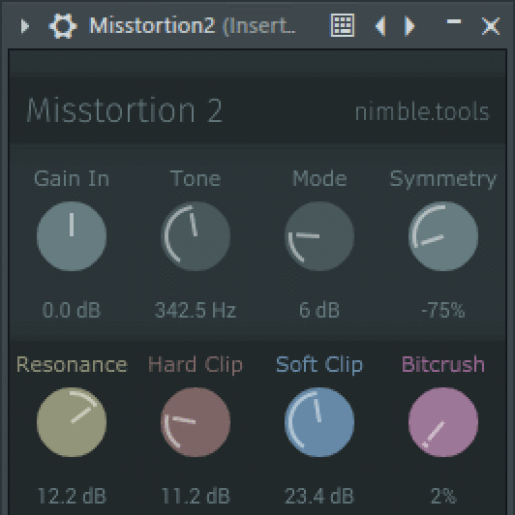The image size is (515, 515).
Task: Open the gear detailed settings icon
Action: (x=63, y=26)
